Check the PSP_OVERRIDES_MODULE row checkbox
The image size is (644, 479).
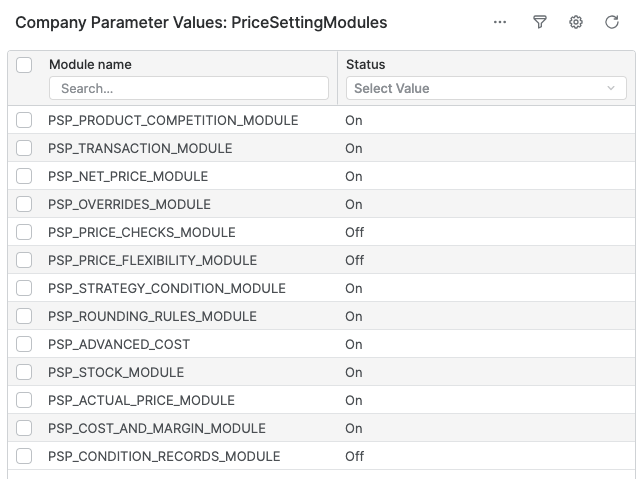(24, 204)
